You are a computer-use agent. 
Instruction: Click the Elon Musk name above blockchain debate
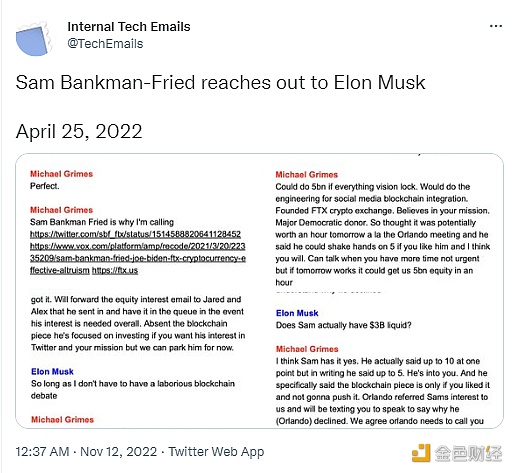[52, 371]
